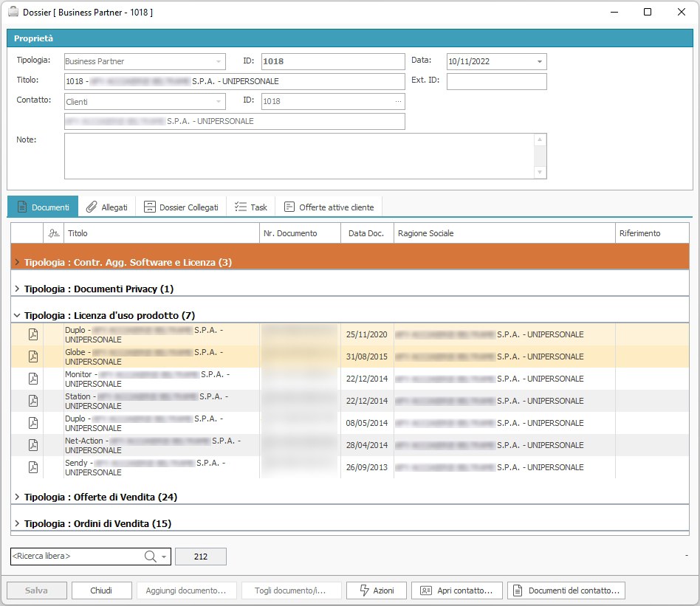Show the Offerte attive cliente tab
Screen dimensions: 700x606
(x=329, y=207)
